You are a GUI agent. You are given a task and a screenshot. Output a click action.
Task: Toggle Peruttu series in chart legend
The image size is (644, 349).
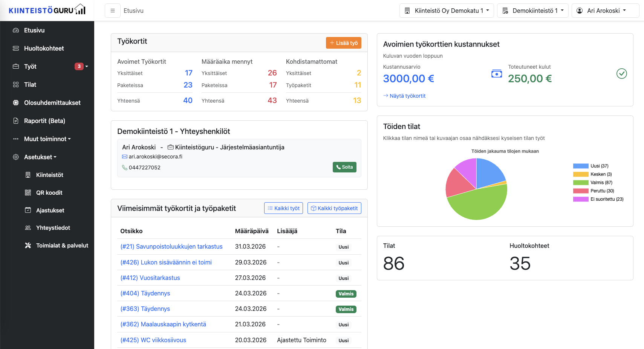pyautogui.click(x=593, y=191)
